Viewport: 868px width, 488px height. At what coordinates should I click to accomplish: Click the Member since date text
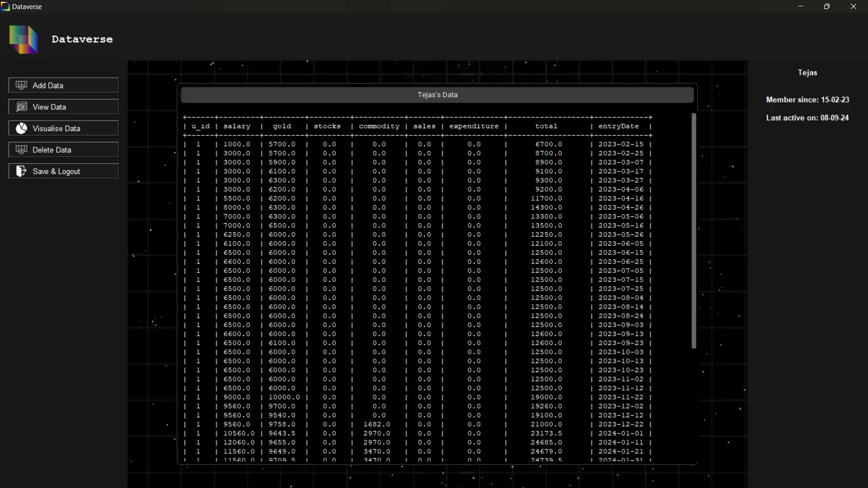(x=807, y=100)
